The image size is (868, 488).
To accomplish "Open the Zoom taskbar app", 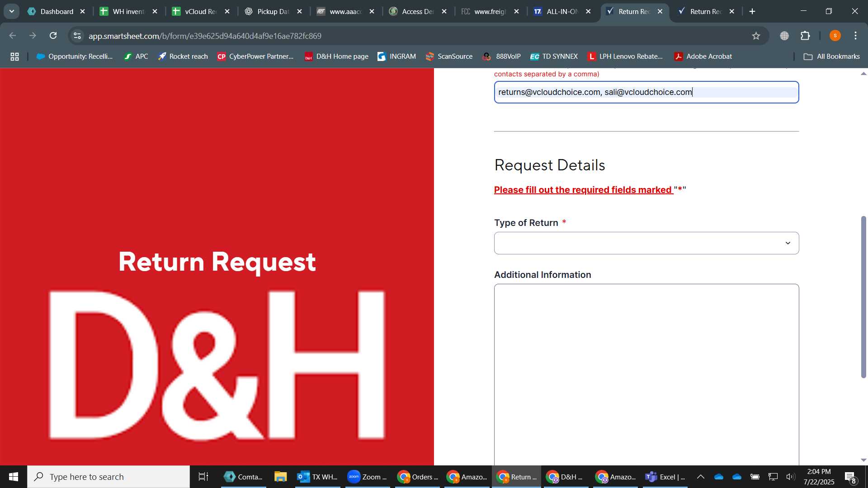I will tap(368, 477).
